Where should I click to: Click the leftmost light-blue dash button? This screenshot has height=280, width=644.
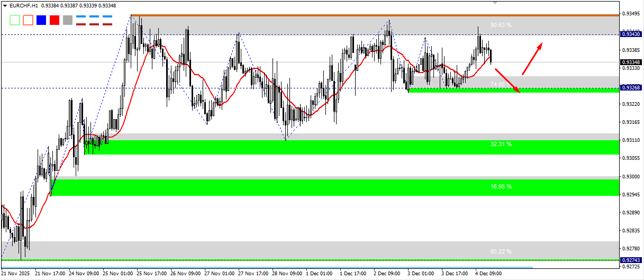pyautogui.click(x=81, y=17)
